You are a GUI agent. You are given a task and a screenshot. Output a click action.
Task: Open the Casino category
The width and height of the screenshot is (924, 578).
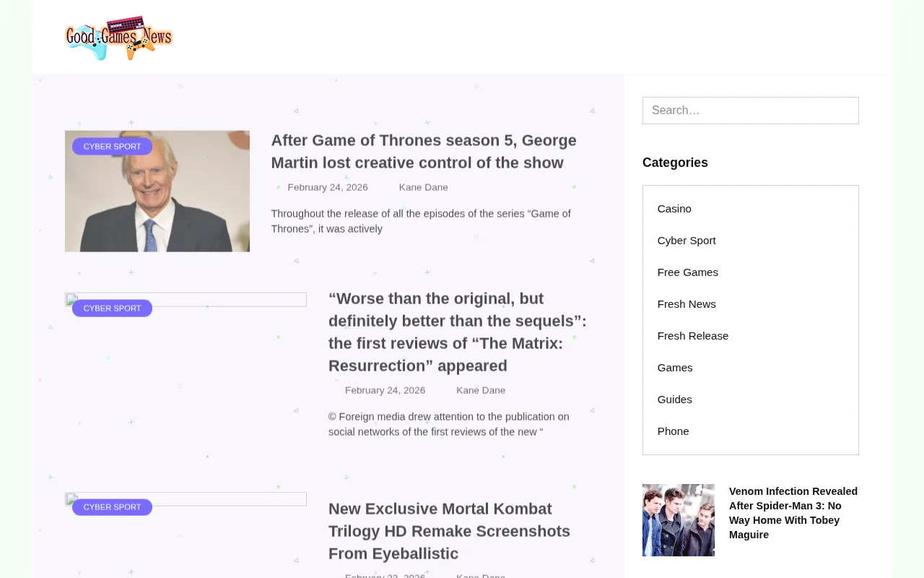[674, 208]
